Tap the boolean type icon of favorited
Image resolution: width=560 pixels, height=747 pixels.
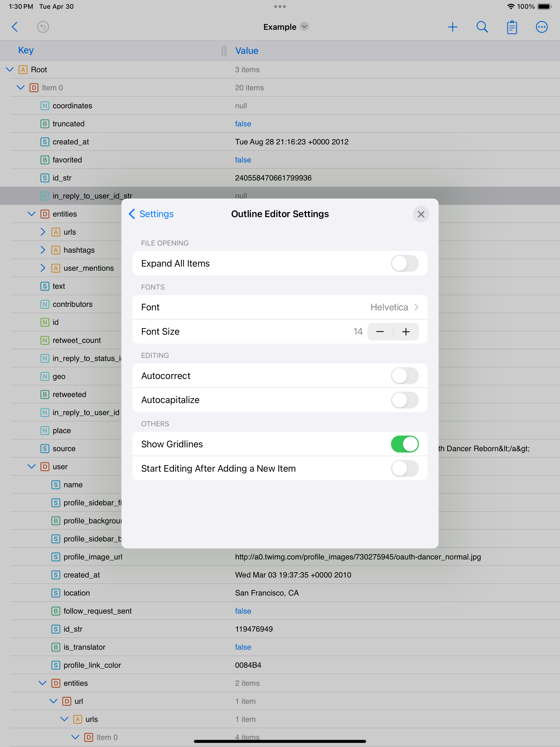coord(45,160)
